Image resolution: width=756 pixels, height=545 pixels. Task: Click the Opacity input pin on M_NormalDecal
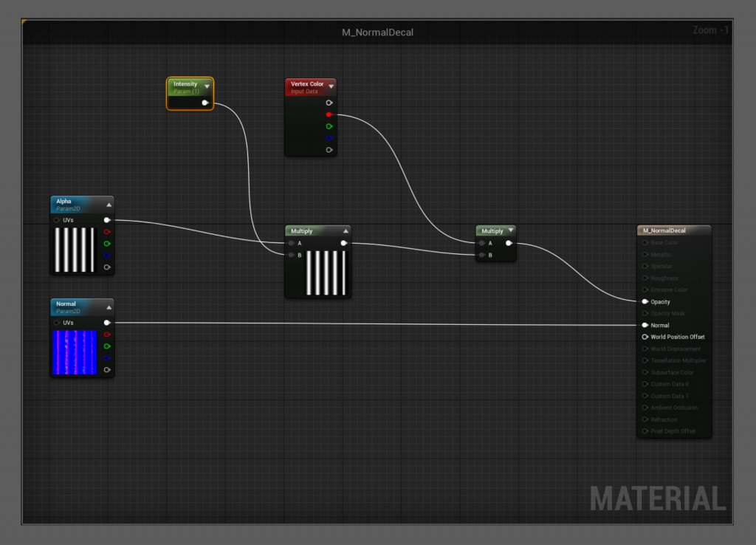(645, 301)
